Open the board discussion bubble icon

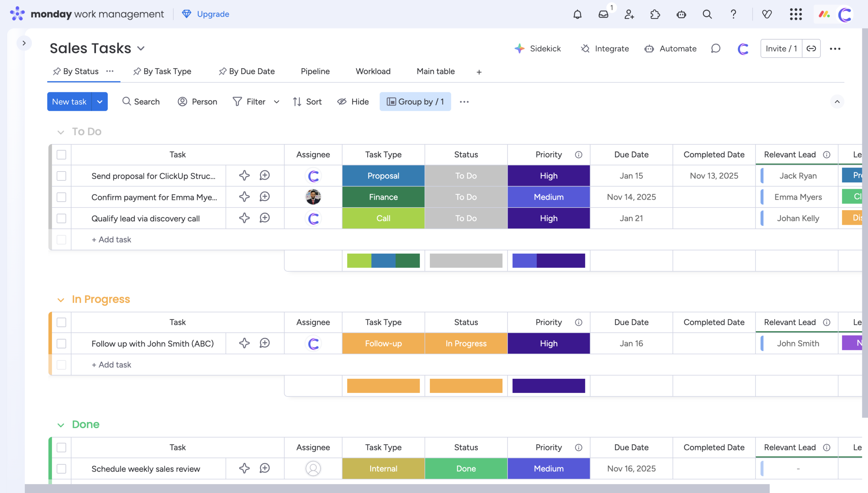tap(715, 48)
